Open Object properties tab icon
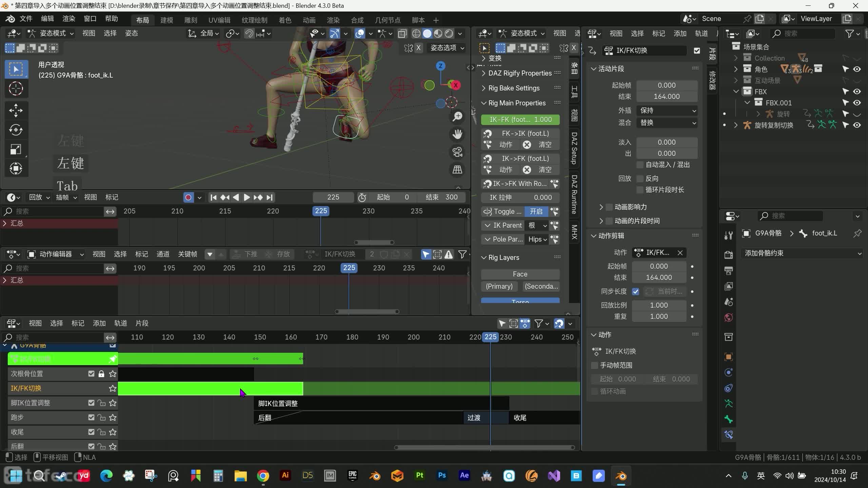The height and width of the screenshot is (488, 868). click(729, 357)
